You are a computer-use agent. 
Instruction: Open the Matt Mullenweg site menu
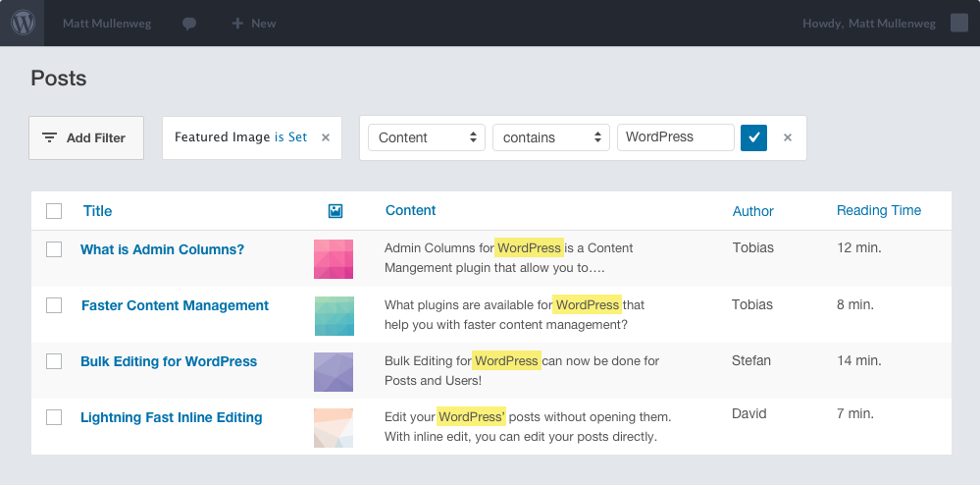click(x=107, y=24)
